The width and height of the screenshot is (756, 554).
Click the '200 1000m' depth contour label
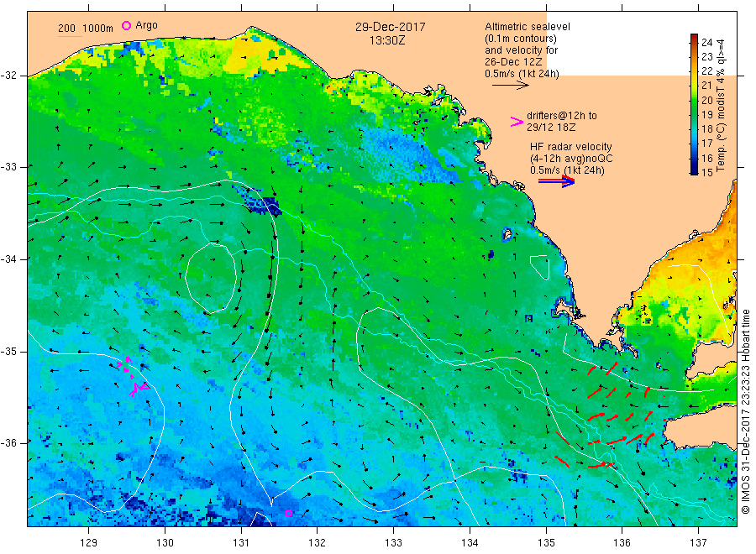tap(86, 29)
